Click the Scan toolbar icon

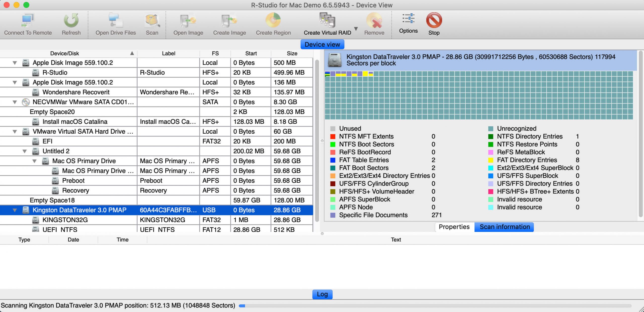152,20
